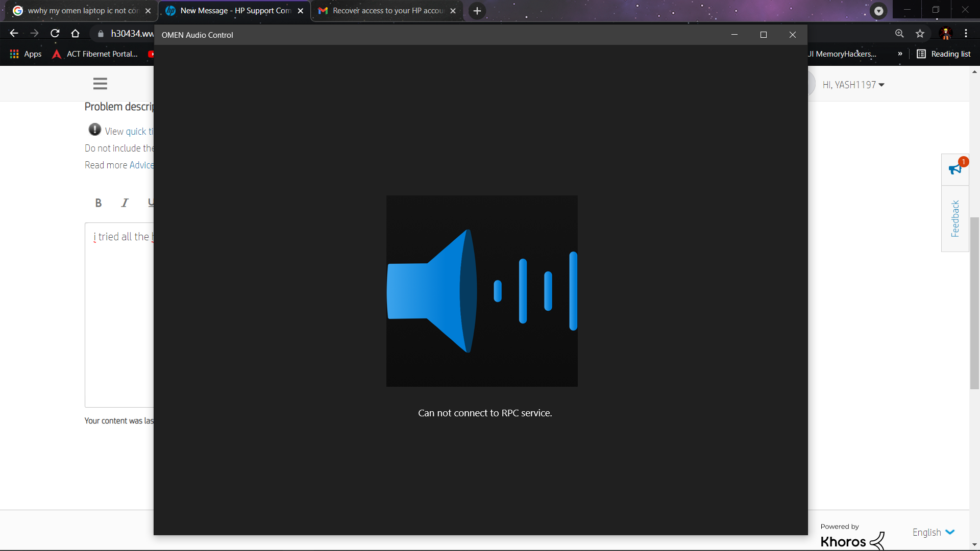Viewport: 980px width, 551px height.
Task: Switch to the Gmail Recover access tab
Action: pos(387,11)
